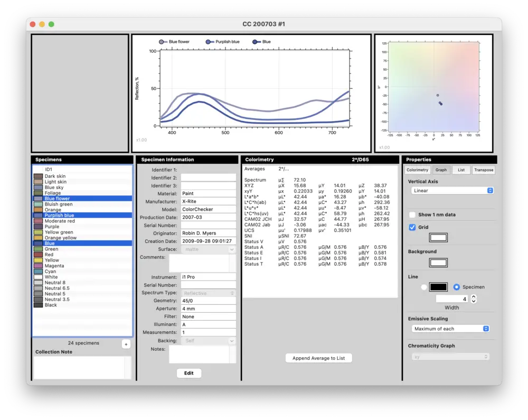Open the Backing dropdown showing Self

pyautogui.click(x=209, y=340)
